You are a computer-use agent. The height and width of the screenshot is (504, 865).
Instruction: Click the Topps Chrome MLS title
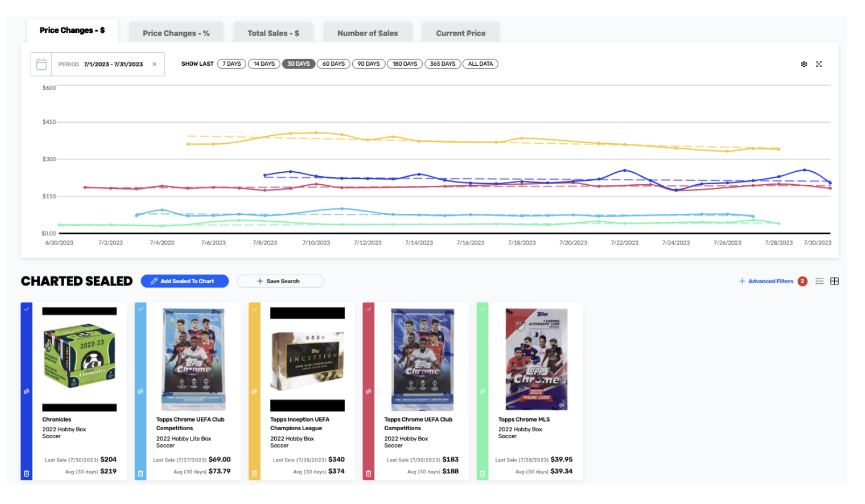pyautogui.click(x=524, y=419)
